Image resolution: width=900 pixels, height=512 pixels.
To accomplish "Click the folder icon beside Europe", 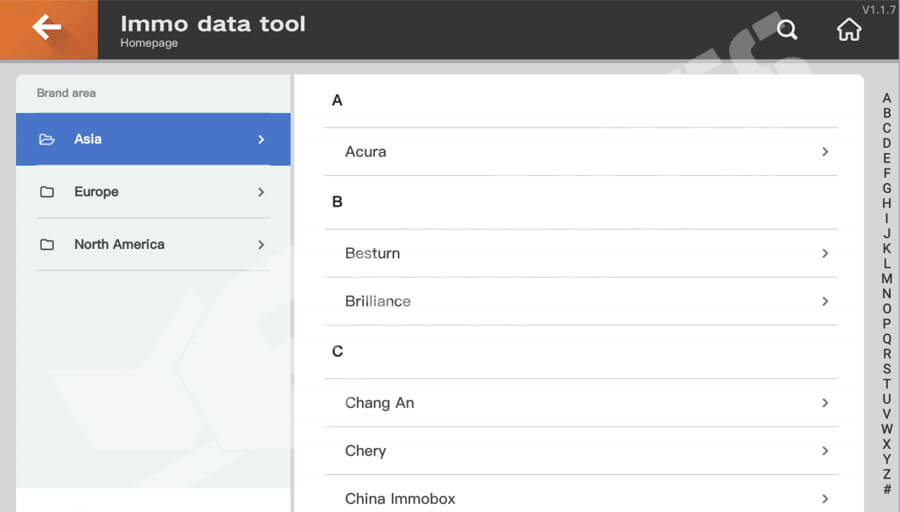I will pyautogui.click(x=47, y=192).
